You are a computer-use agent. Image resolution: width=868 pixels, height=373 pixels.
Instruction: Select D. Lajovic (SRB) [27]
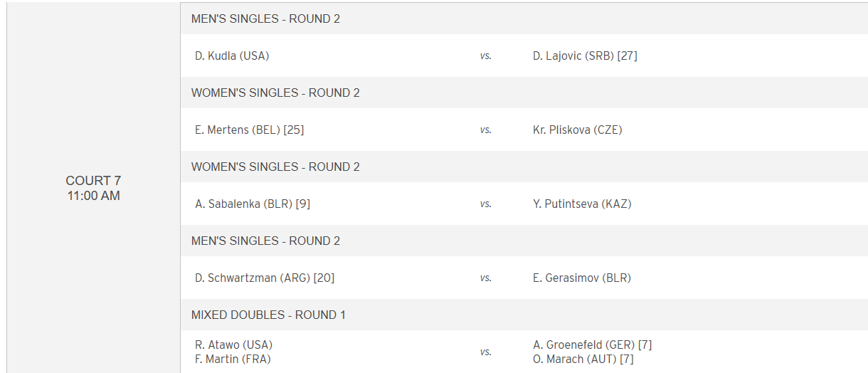(x=585, y=56)
